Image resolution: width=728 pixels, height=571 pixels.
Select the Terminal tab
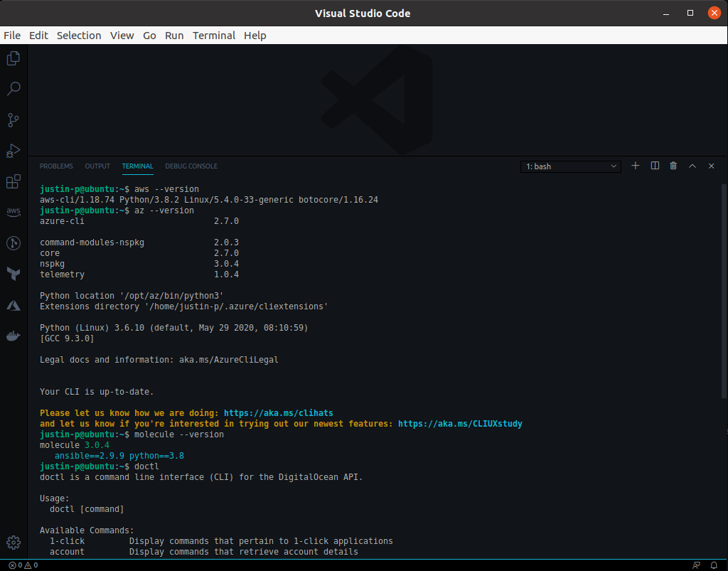[x=137, y=166]
